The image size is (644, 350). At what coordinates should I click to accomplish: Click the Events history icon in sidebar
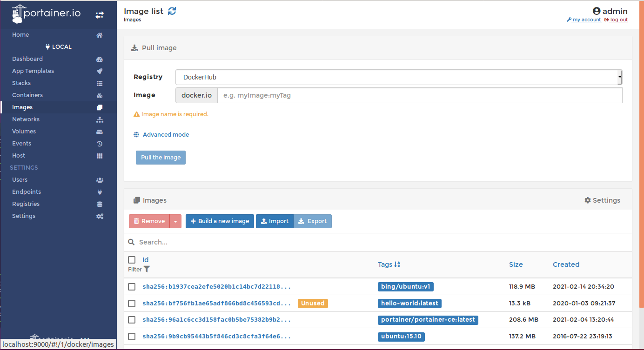[x=99, y=144]
